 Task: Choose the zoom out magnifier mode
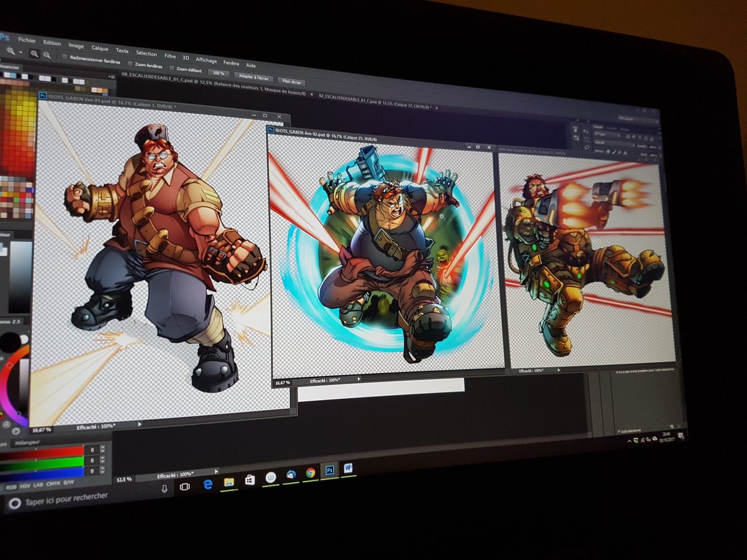tap(47, 55)
